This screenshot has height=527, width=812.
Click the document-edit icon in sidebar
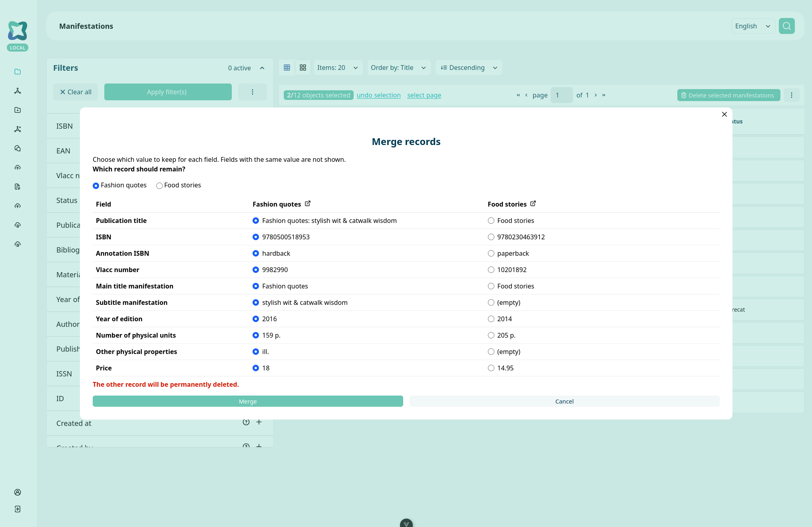pyautogui.click(x=18, y=187)
